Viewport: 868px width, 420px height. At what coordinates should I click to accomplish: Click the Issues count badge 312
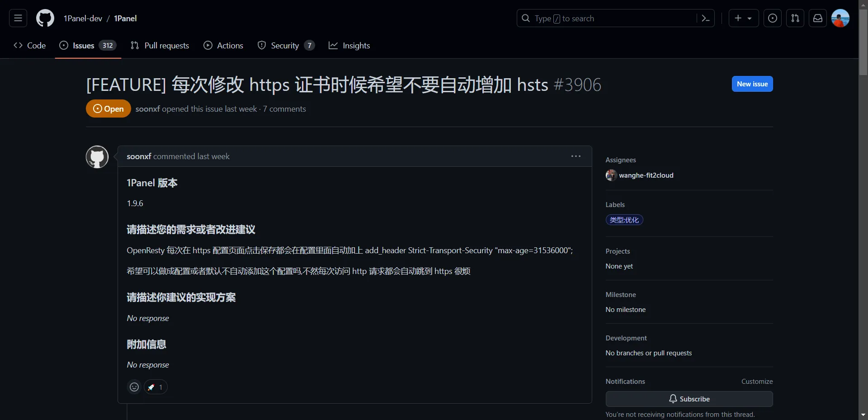click(108, 45)
